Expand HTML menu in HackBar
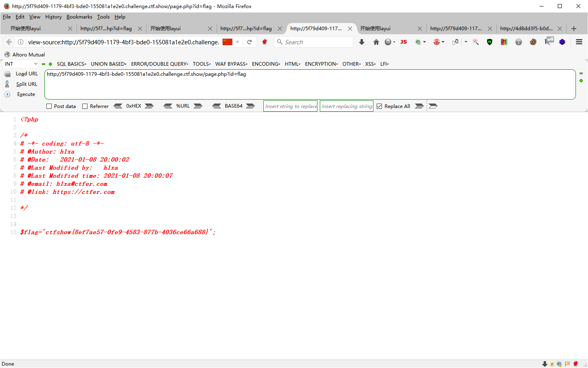 point(292,64)
